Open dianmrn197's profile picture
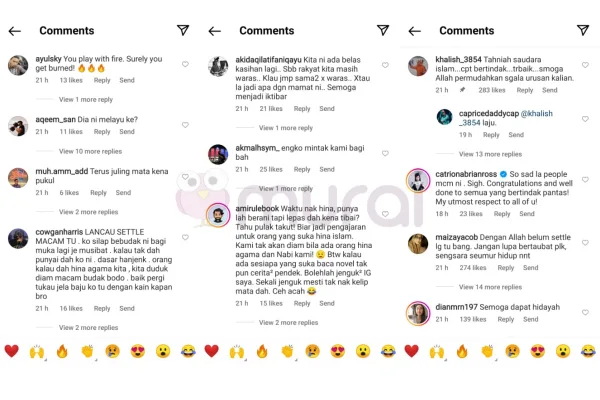This screenshot has height=400, width=600. 418,313
